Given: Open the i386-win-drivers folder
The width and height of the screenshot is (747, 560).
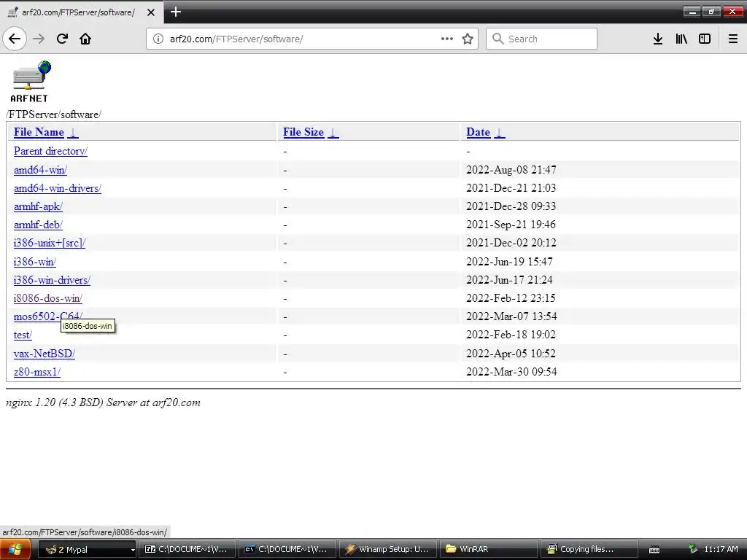Looking at the screenshot, I should pyautogui.click(x=52, y=280).
